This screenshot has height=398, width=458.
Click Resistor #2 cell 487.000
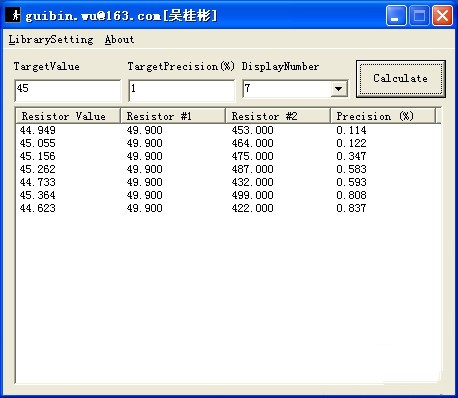[x=252, y=169]
